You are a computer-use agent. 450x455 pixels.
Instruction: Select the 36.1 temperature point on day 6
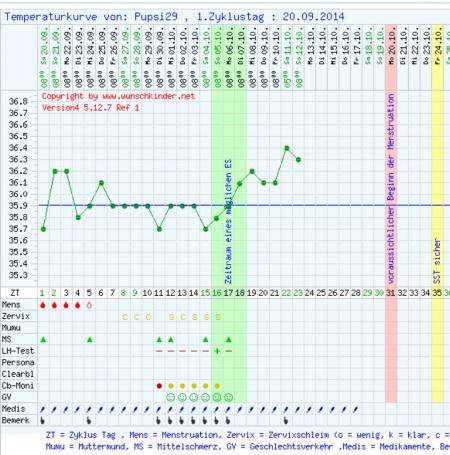tap(101, 183)
